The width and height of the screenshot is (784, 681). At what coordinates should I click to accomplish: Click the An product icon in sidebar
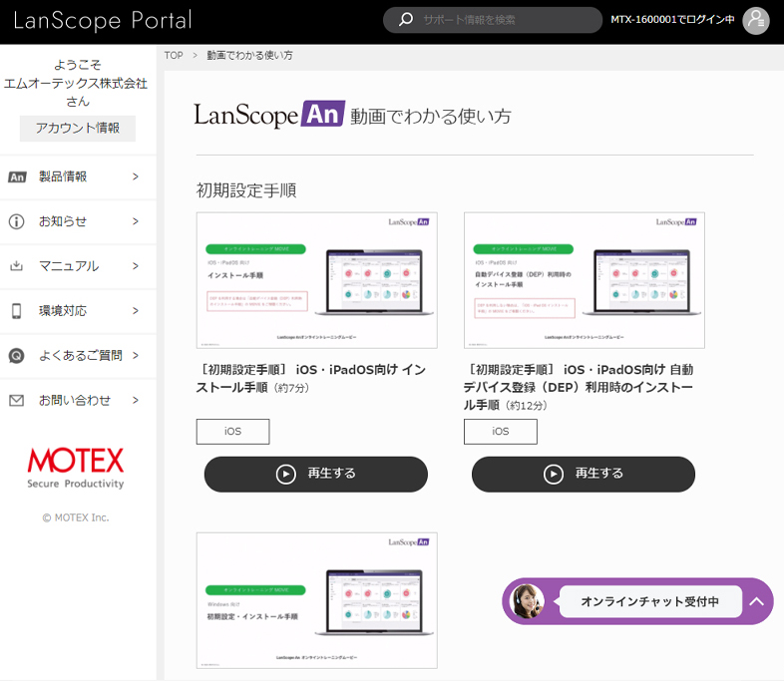point(17,176)
